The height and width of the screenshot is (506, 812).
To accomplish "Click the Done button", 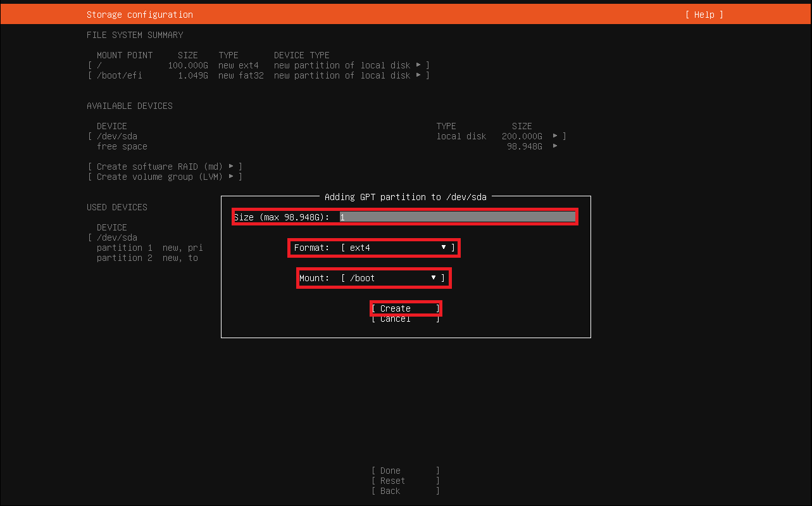I will (406, 471).
